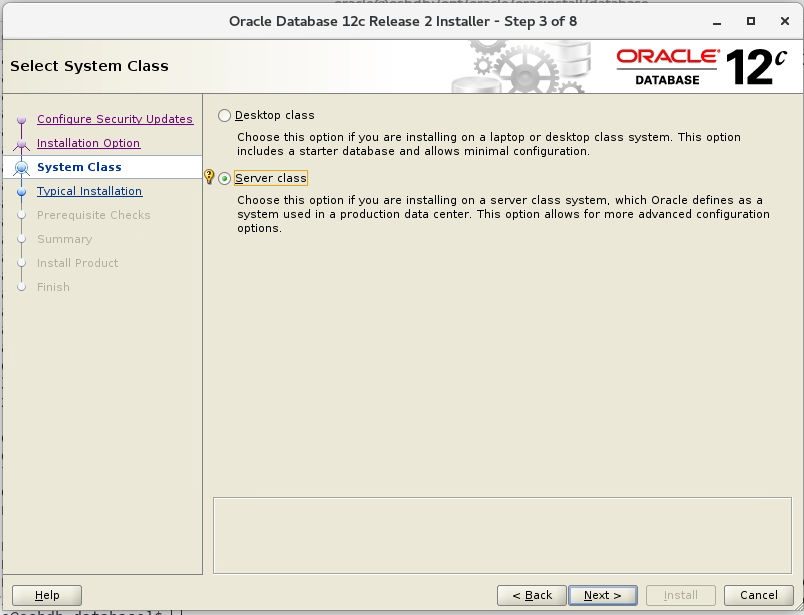Click the Installation Option step bullet
The width and height of the screenshot is (804, 615).
coord(22,144)
